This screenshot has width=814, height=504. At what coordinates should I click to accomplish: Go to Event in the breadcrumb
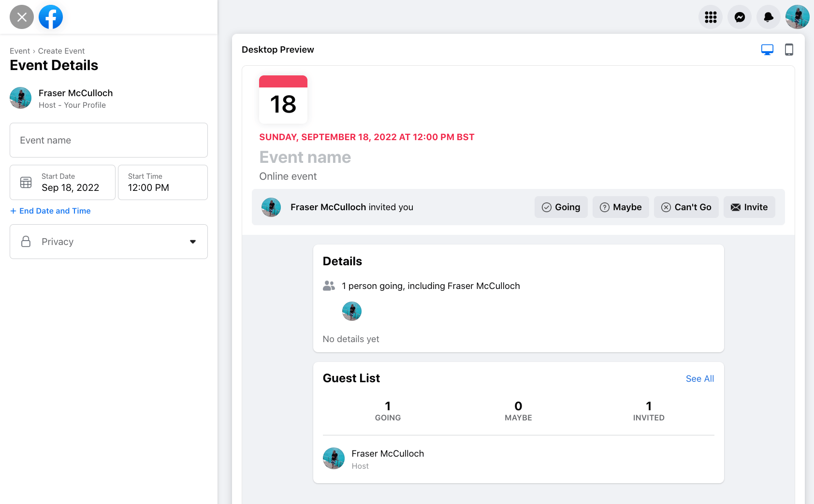click(20, 51)
